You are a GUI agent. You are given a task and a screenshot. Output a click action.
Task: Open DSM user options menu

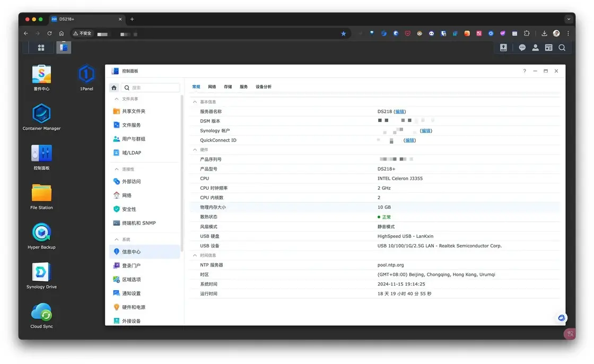click(535, 48)
